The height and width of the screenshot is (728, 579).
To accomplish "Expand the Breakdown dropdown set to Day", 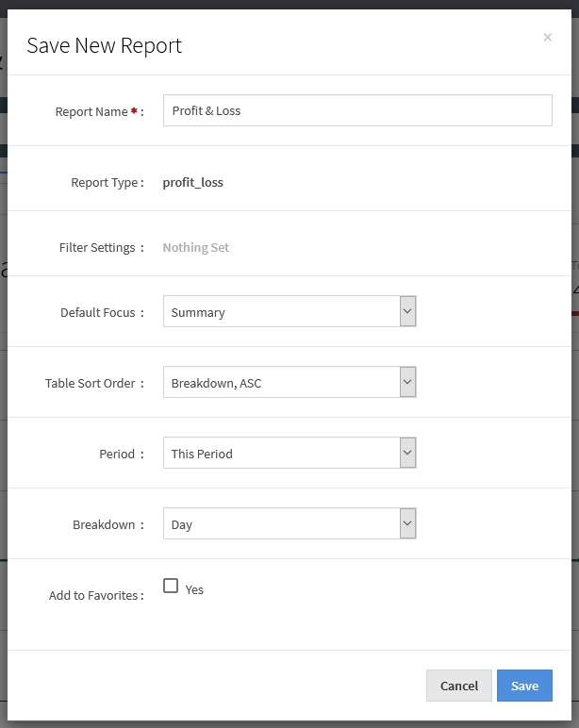I will 289,524.
